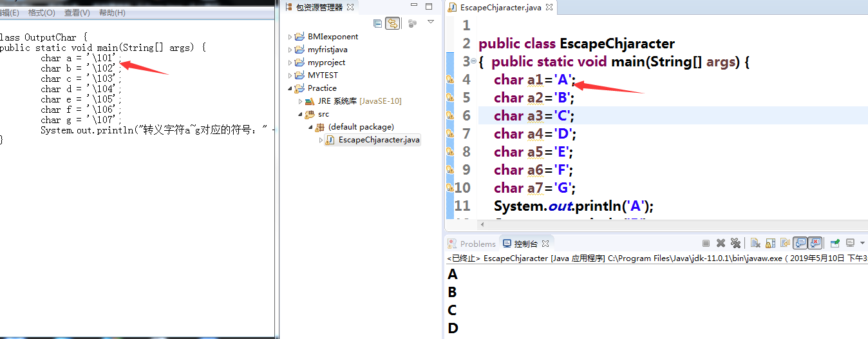This screenshot has height=339, width=868.
Task: Toggle the fold marker on line 3
Action: point(474,61)
